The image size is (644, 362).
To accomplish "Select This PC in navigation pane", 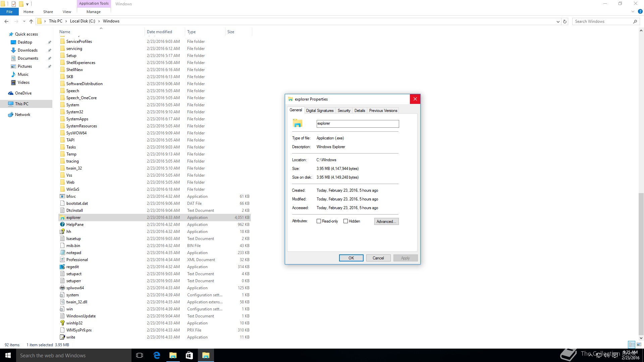I will 26,104.
